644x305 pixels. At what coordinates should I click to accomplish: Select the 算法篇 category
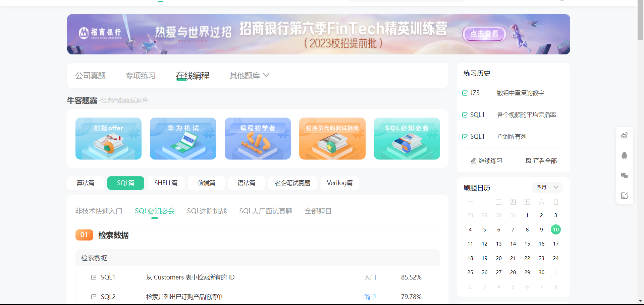coord(86,183)
